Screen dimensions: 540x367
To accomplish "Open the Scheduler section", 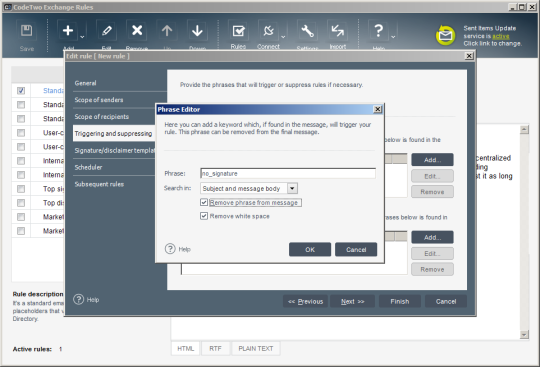I will point(88,167).
